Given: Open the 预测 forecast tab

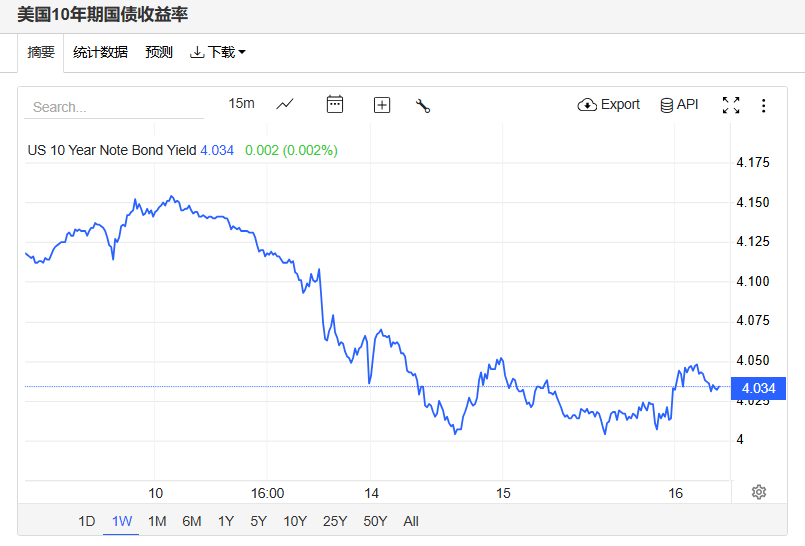Looking at the screenshot, I should coord(159,52).
